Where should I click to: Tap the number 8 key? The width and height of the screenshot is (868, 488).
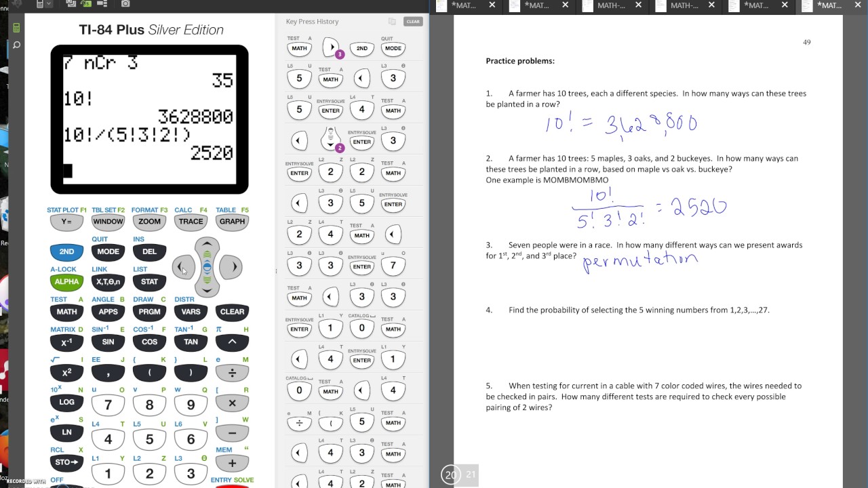pos(149,405)
